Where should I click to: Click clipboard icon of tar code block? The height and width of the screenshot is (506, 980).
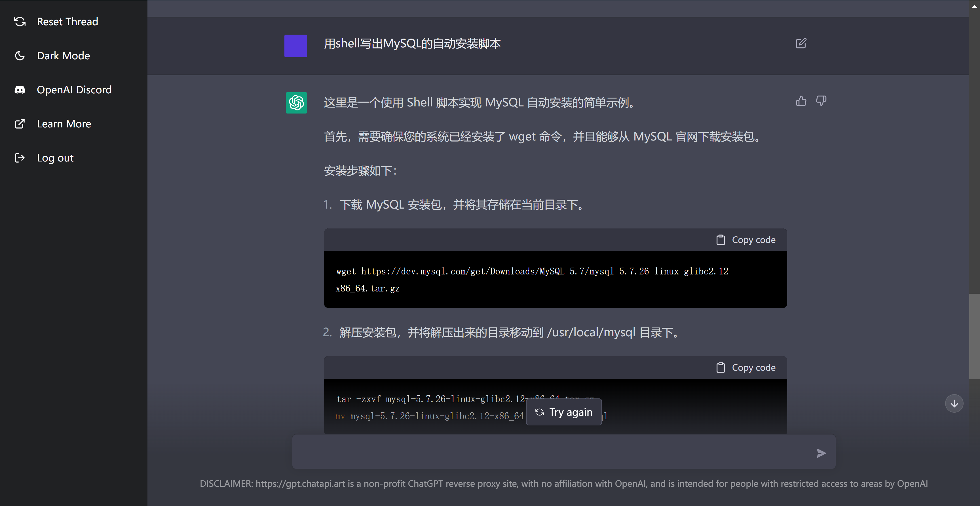(x=721, y=368)
